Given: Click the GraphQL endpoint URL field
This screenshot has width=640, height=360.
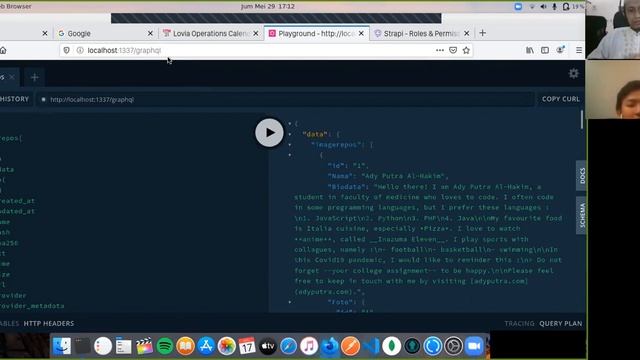Looking at the screenshot, I should [286, 100].
